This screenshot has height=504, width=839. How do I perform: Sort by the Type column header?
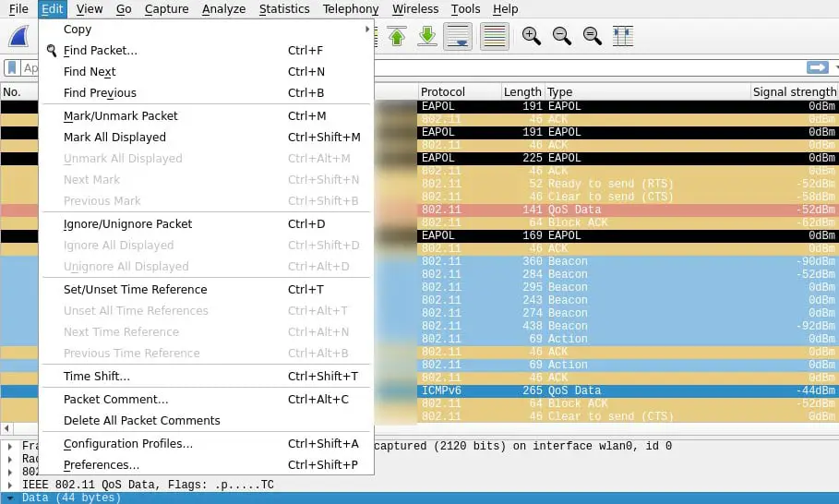(x=647, y=92)
